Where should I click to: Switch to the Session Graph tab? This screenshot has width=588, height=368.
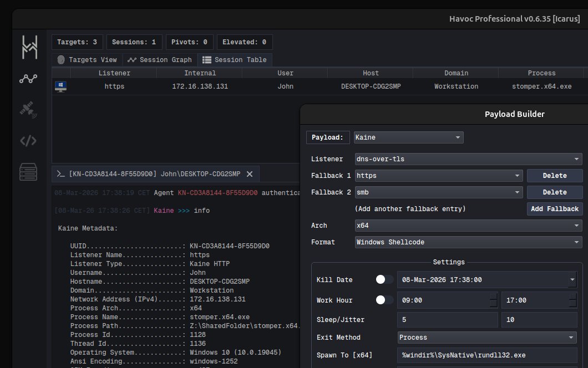(x=160, y=60)
